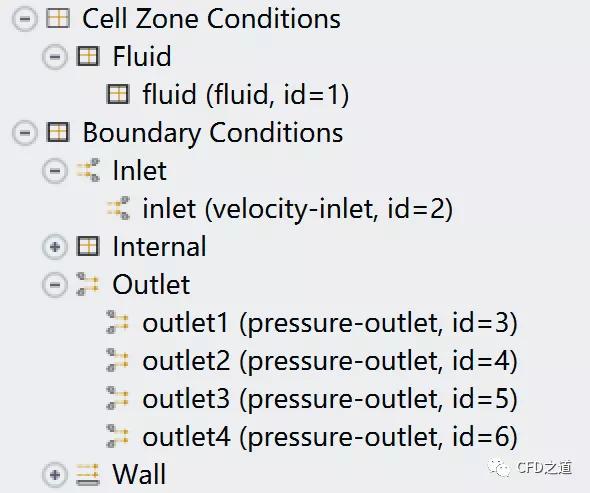Viewport: 590px width, 493px height.
Task: Click the Cell Zone Conditions grid icon
Action: (x=58, y=18)
